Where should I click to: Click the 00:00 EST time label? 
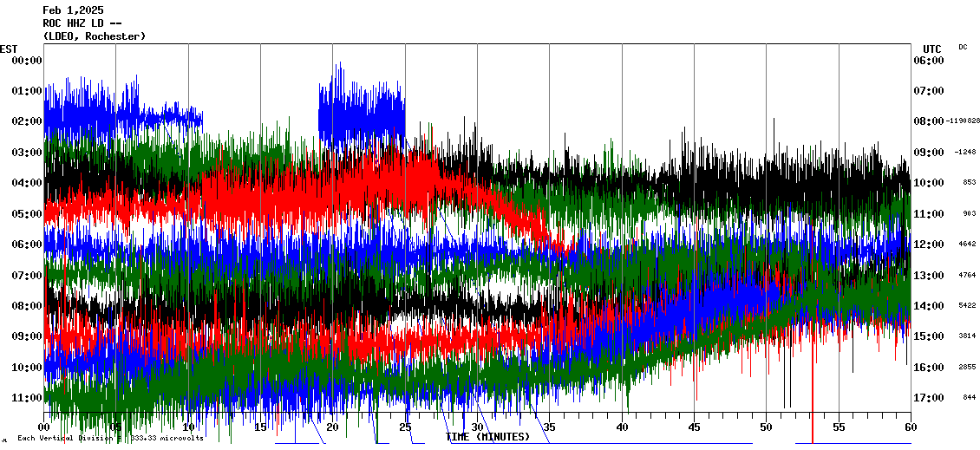coord(27,60)
